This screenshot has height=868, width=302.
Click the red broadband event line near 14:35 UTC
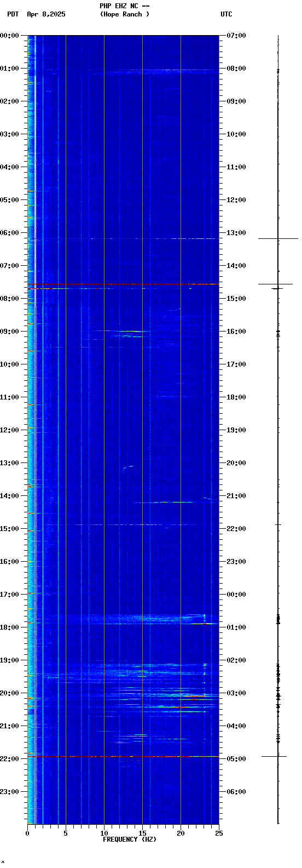(123, 284)
